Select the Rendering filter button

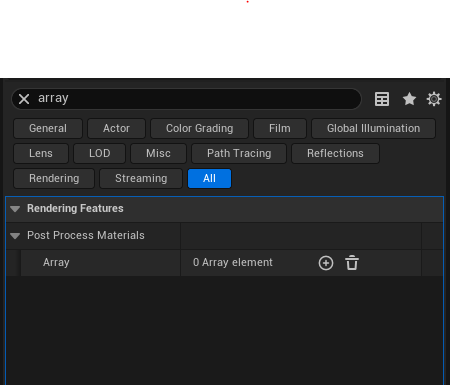pos(54,178)
